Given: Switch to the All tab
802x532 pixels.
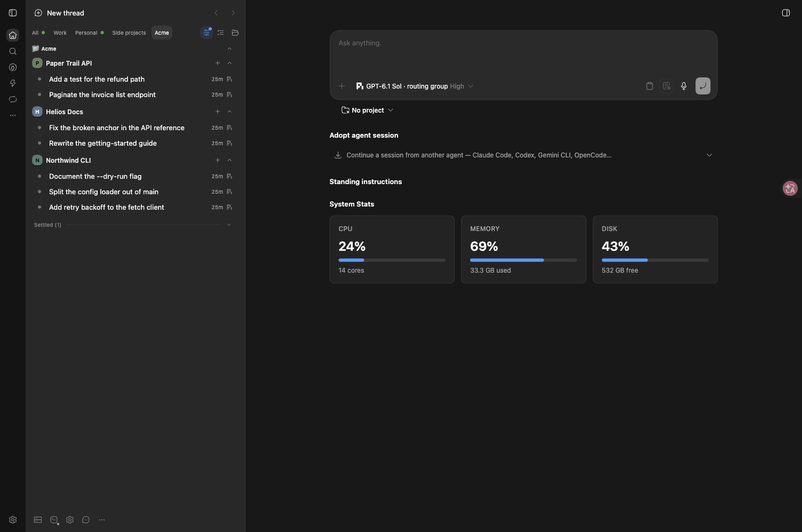Looking at the screenshot, I should click(38, 33).
